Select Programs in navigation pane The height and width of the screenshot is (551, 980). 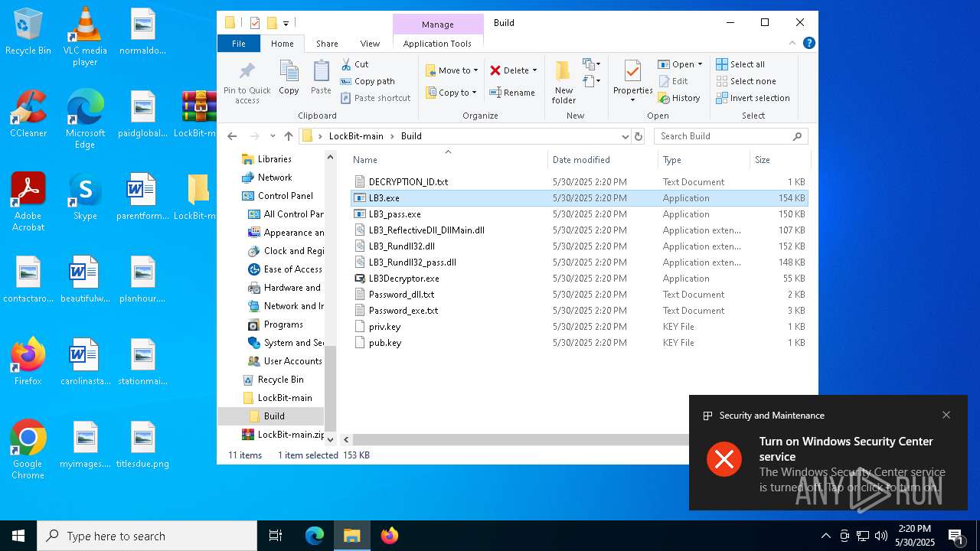(x=283, y=324)
